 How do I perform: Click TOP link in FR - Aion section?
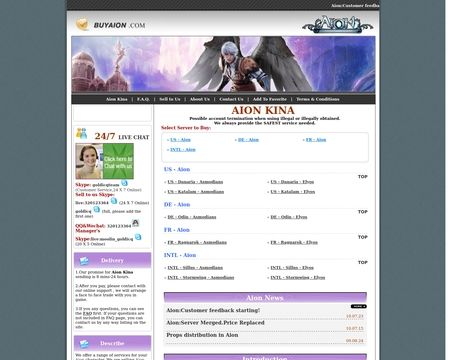click(363, 237)
